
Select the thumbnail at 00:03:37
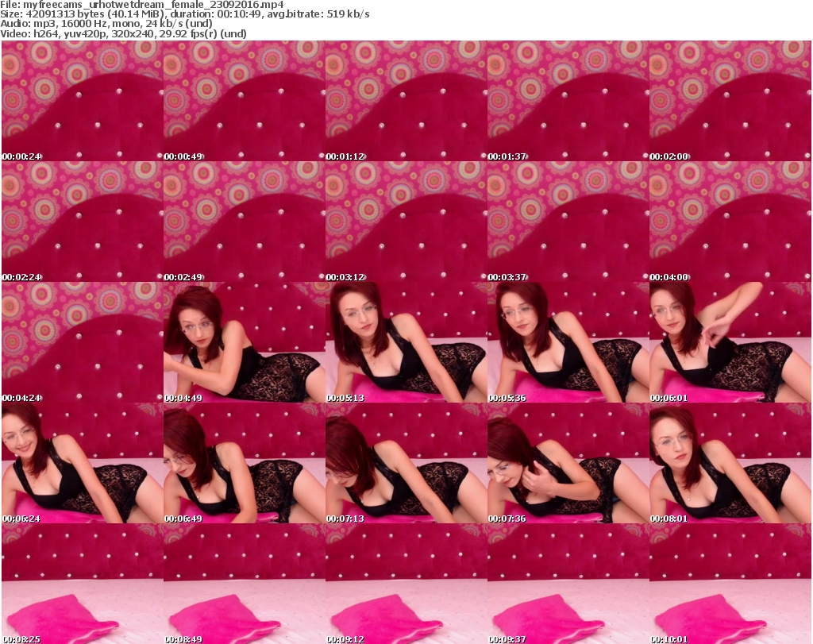(x=568, y=222)
